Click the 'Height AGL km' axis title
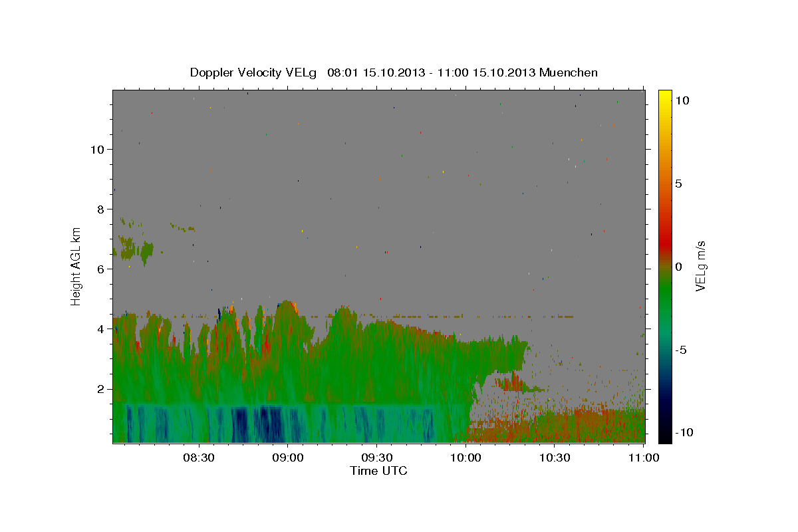This screenshot has width=798, height=532. [76, 266]
